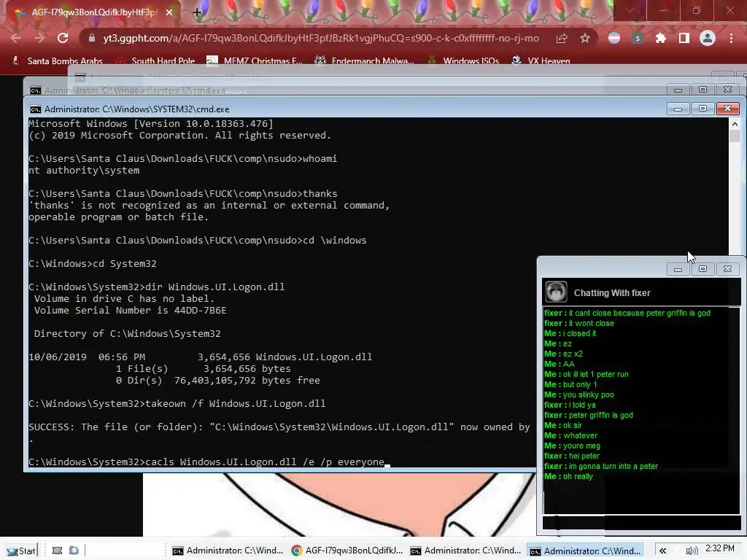747x560 pixels.
Task: Switch to first Administrator cmd taskbar button
Action: pos(228,551)
